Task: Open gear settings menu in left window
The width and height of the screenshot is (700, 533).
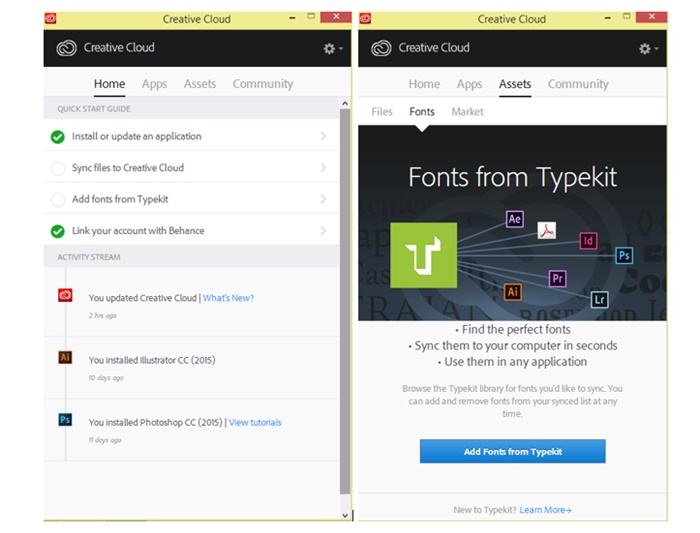Action: (x=333, y=48)
